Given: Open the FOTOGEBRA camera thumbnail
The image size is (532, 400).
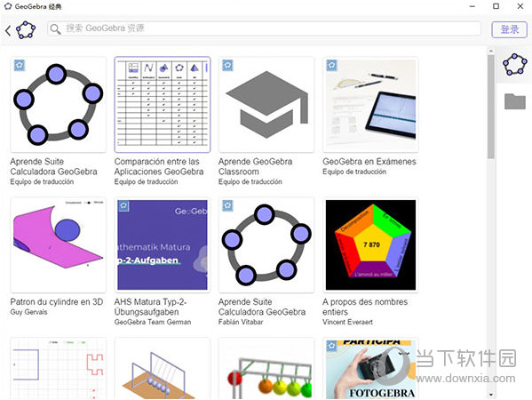Looking at the screenshot, I should coord(370,368).
